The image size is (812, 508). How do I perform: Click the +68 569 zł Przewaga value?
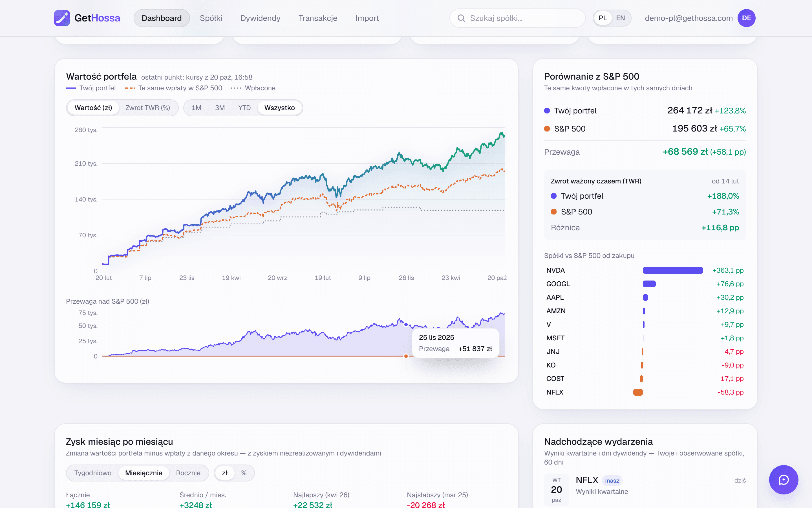685,152
